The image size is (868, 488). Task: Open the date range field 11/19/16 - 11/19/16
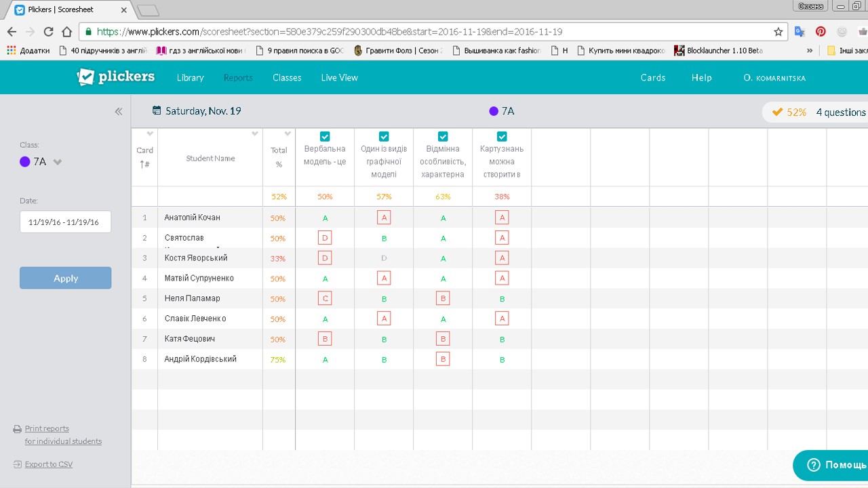click(x=65, y=222)
